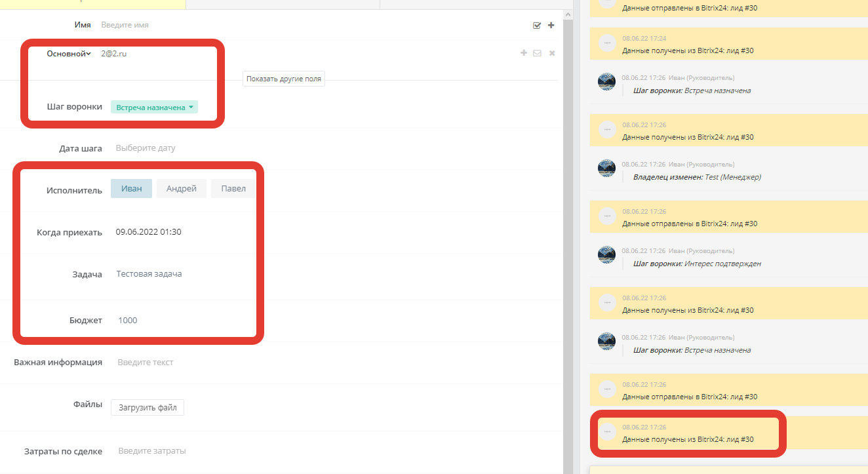
Task: Click the Введите затраты expenses field
Action: 152,451
